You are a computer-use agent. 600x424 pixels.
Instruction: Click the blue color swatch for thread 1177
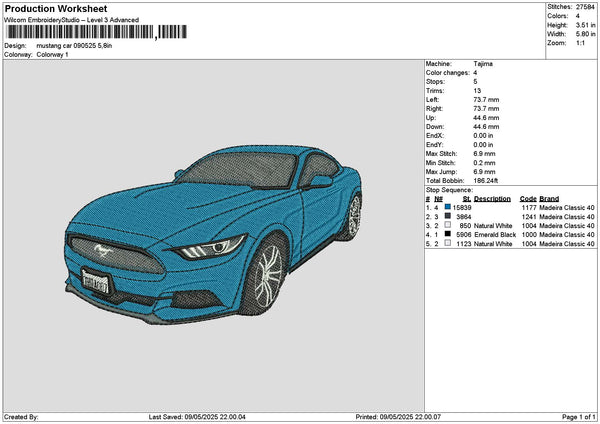(x=447, y=207)
